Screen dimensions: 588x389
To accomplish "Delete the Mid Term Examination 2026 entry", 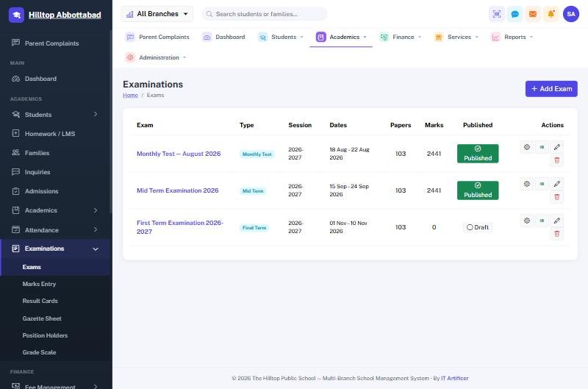I will 557,197.
